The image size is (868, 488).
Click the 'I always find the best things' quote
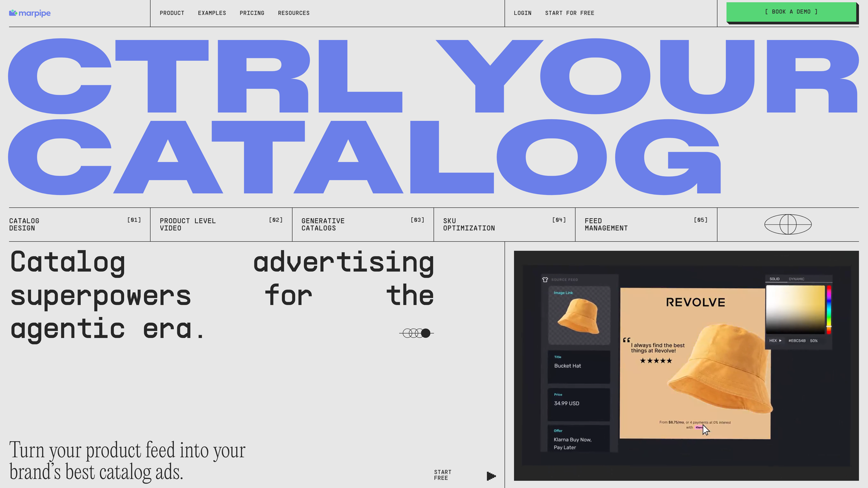pyautogui.click(x=658, y=348)
